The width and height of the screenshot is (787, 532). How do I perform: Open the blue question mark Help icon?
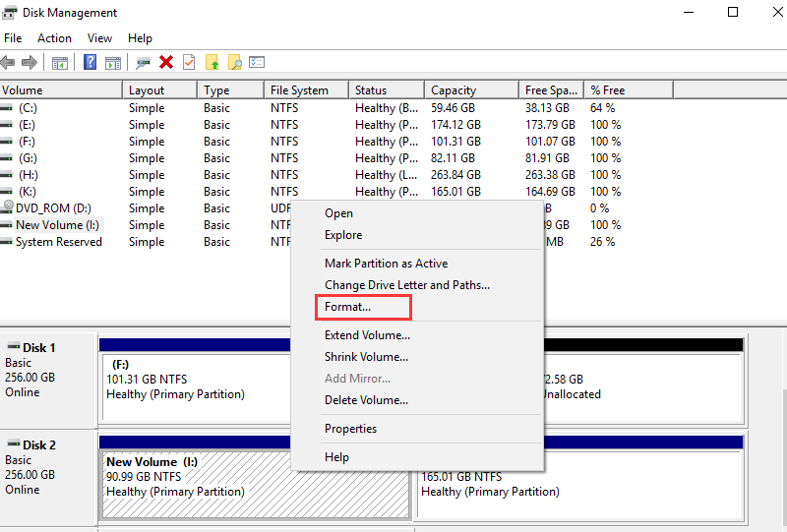pyautogui.click(x=90, y=62)
